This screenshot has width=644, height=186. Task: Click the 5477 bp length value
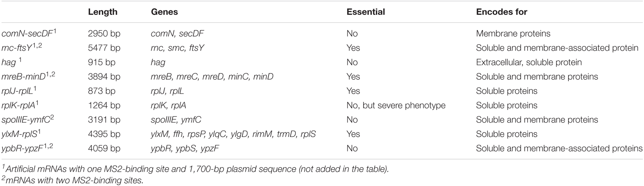point(104,48)
